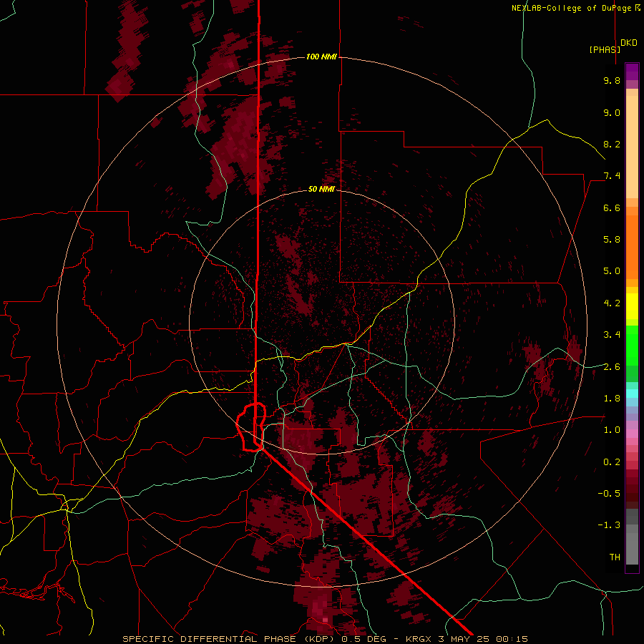Screen dimensions: 644x644
Task: Click the -0.5 scale value
Action: pos(609,494)
